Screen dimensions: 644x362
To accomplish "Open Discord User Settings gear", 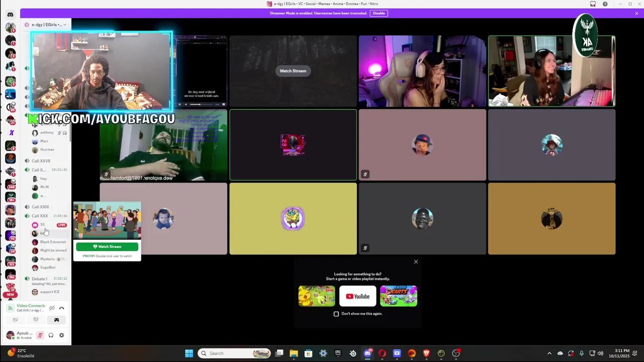I will point(61,335).
